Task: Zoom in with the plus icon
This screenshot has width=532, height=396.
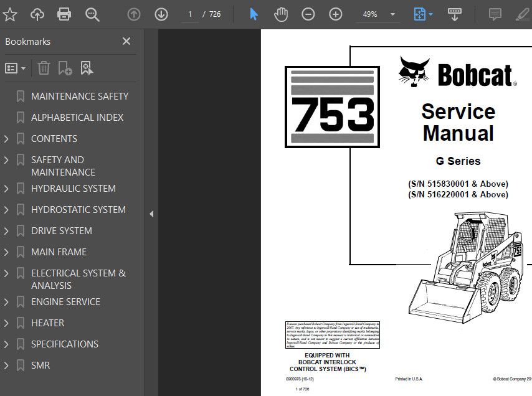Action: tap(336, 14)
